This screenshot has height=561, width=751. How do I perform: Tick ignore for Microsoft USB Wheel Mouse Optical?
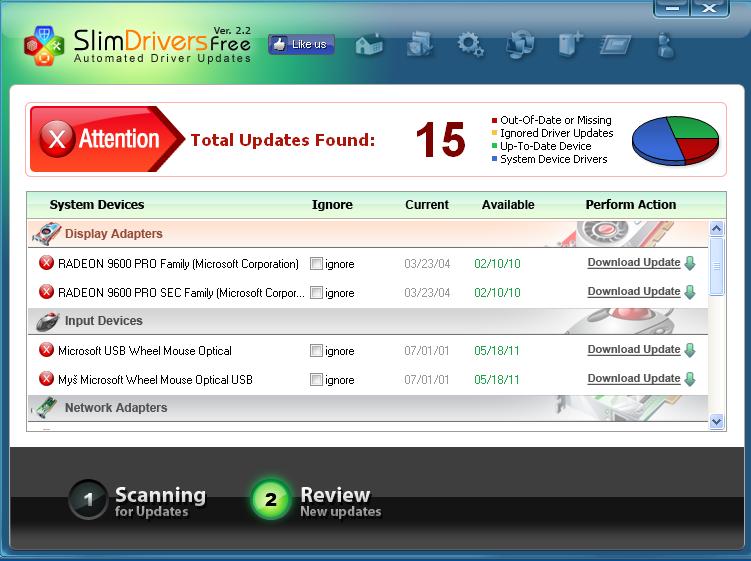click(x=316, y=351)
